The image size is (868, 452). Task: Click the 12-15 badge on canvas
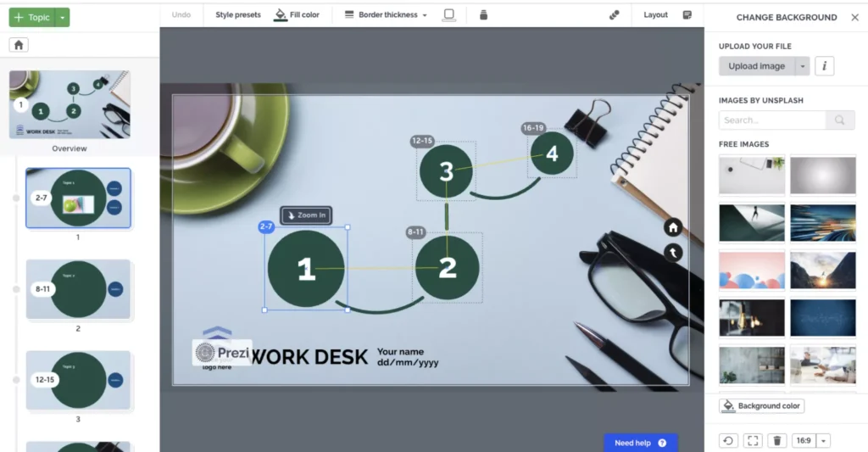[422, 141]
